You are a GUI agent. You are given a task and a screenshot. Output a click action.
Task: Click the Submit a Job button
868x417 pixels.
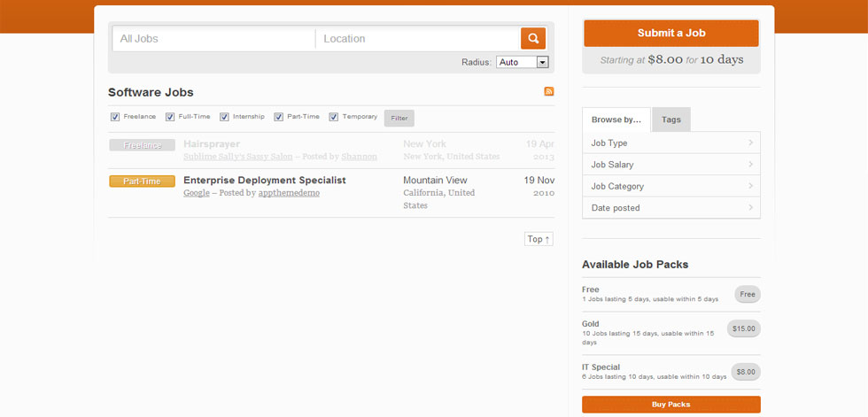(671, 33)
